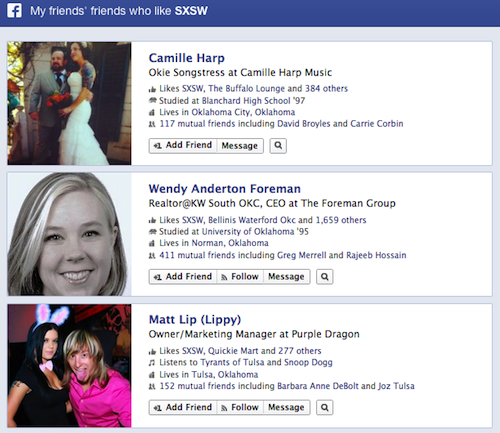Open Wendy Anderton Foreman's profile photo
Image resolution: width=500 pixels, height=433 pixels.
pyautogui.click(x=69, y=234)
